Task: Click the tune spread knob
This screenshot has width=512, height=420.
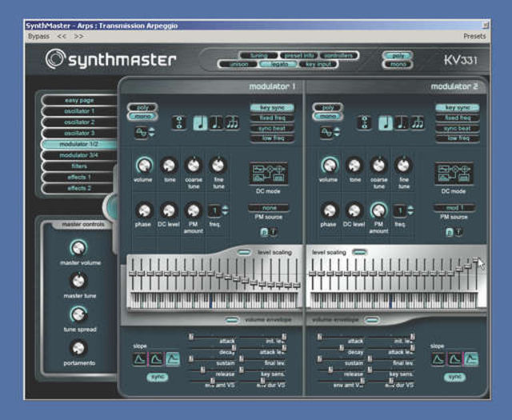Action: (x=78, y=314)
